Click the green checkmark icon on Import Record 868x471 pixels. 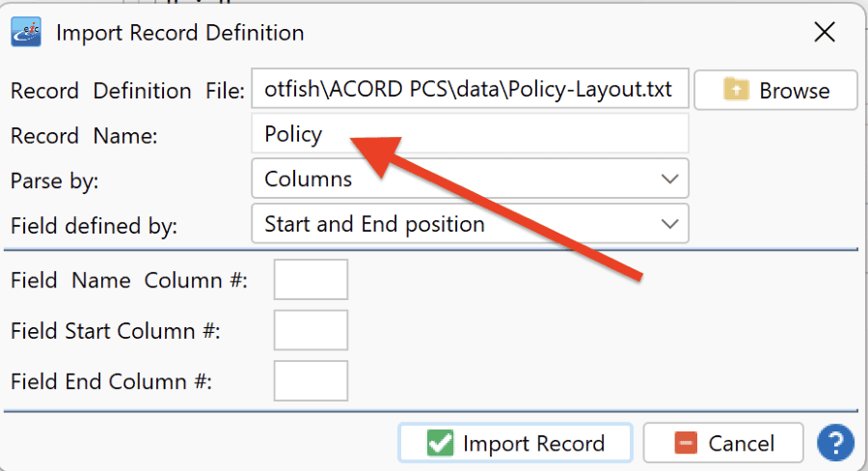pos(440,443)
